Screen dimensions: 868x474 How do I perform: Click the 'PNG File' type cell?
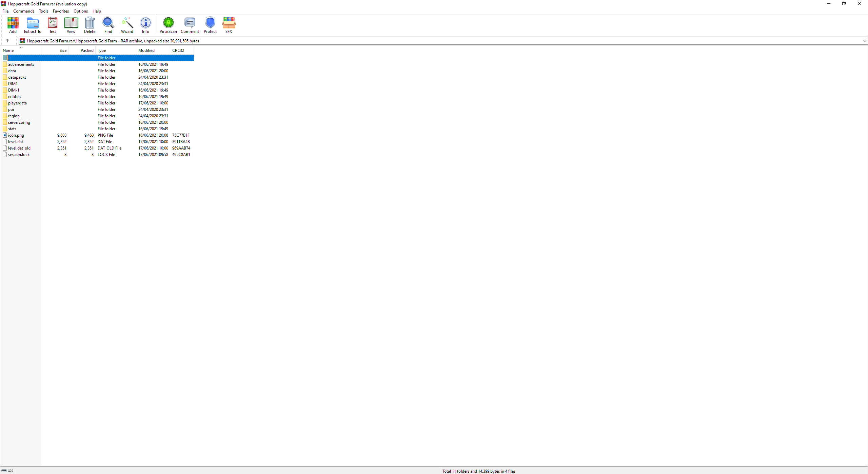105,135
